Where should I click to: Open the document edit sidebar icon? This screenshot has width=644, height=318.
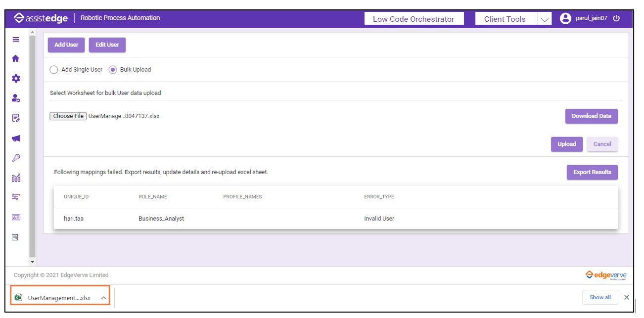[16, 118]
